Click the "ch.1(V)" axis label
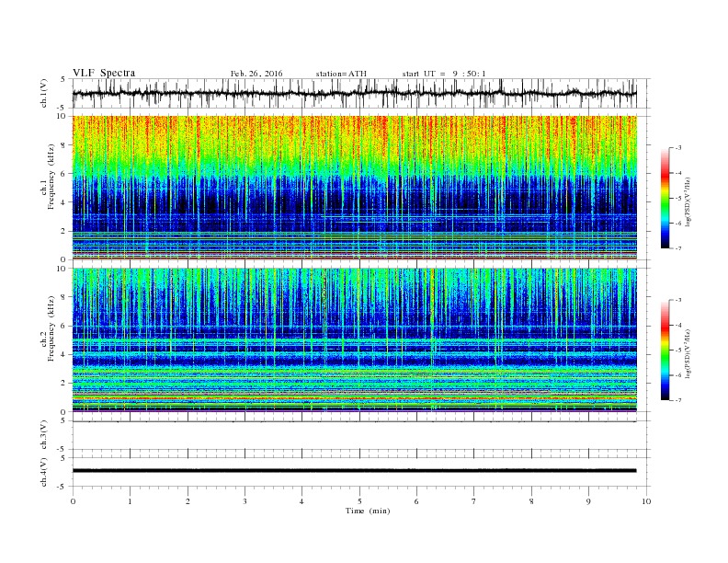Screen dimensions: 728x563 44,93
